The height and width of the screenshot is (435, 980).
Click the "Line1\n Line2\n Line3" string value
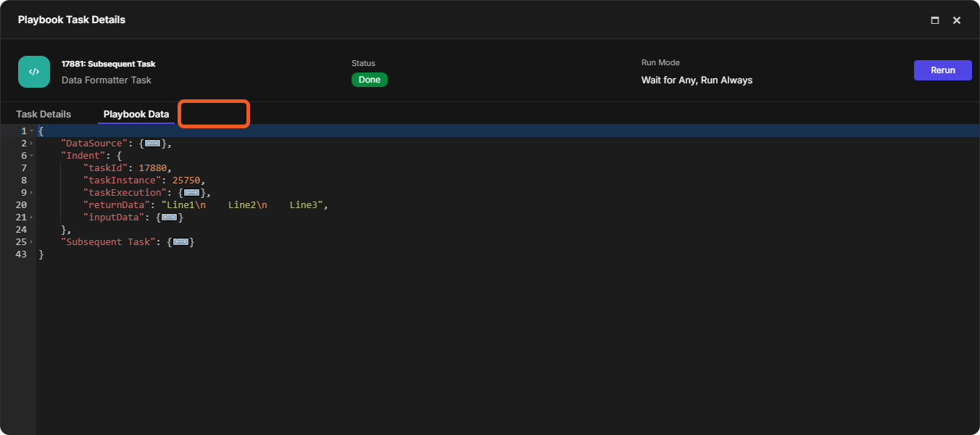pos(242,205)
